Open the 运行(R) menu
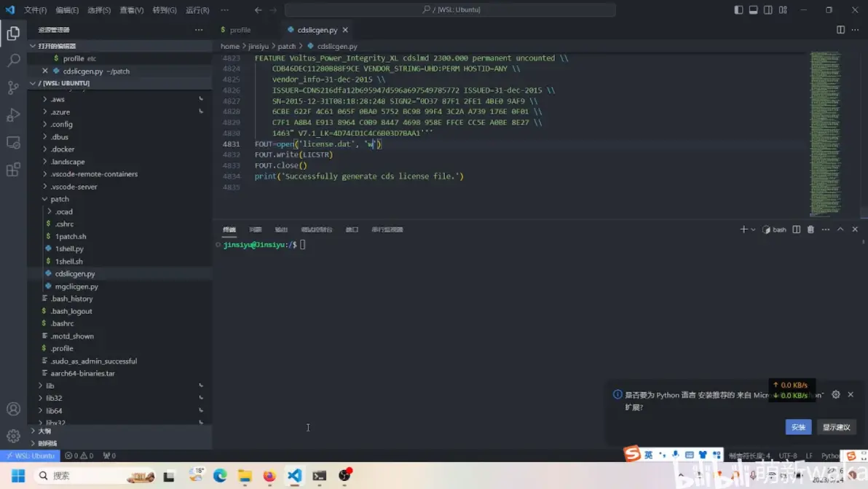The width and height of the screenshot is (868, 489). (x=197, y=10)
